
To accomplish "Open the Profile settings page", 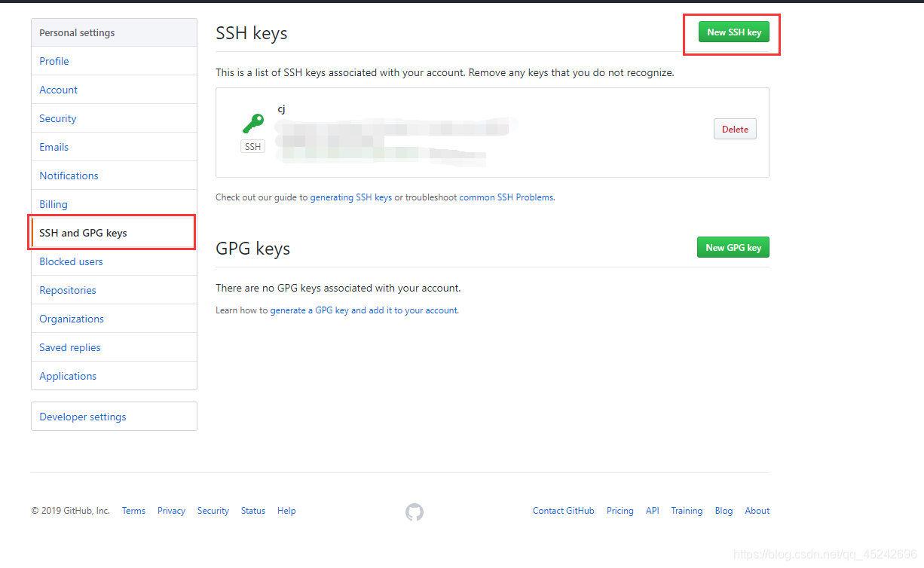I will tap(54, 61).
